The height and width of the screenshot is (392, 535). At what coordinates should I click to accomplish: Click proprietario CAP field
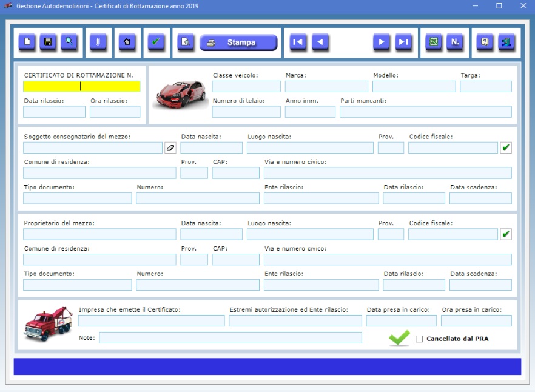click(x=236, y=260)
